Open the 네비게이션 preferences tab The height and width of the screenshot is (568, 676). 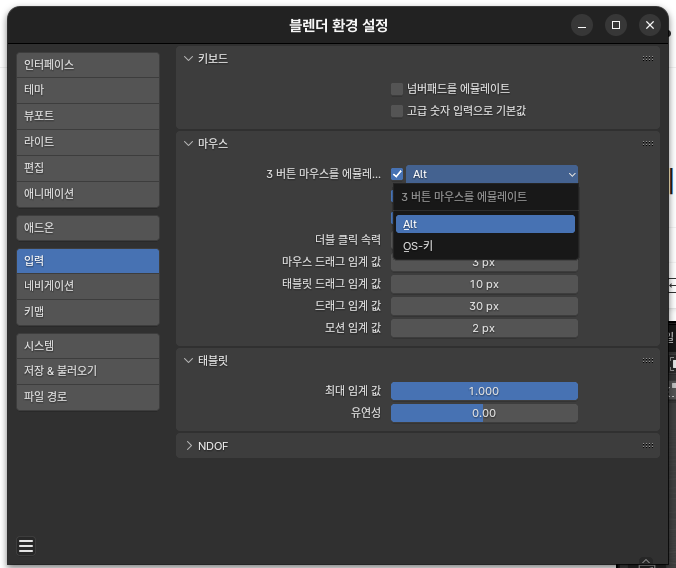pos(88,286)
